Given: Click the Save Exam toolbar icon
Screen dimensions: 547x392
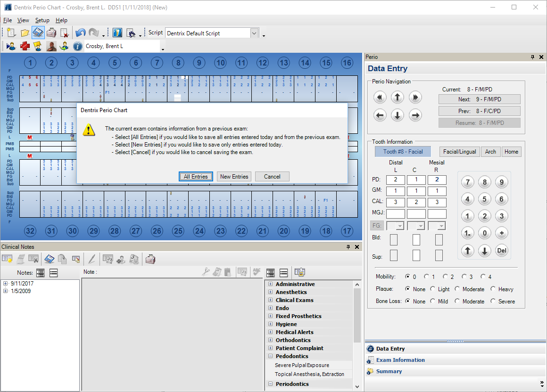Looking at the screenshot, I should (38, 33).
